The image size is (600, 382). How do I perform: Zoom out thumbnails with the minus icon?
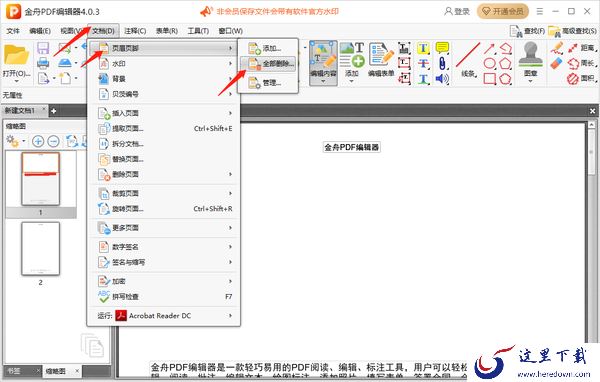tap(53, 142)
